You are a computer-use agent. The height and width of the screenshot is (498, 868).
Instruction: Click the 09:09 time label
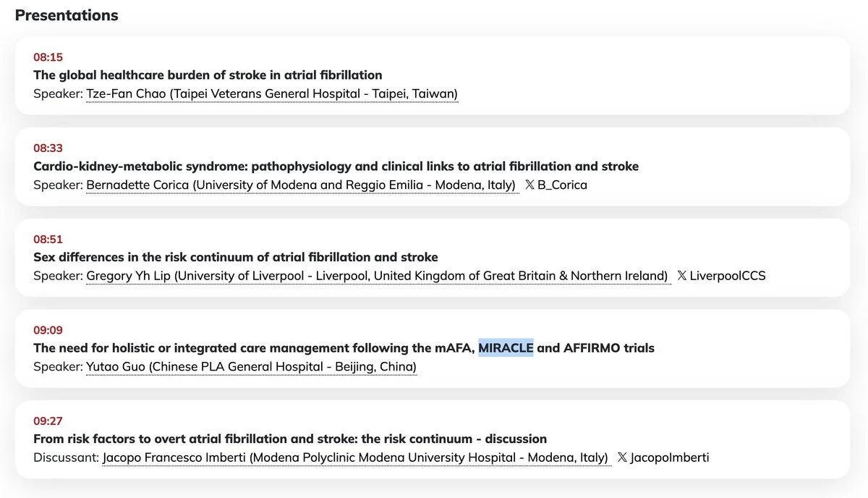click(x=48, y=330)
